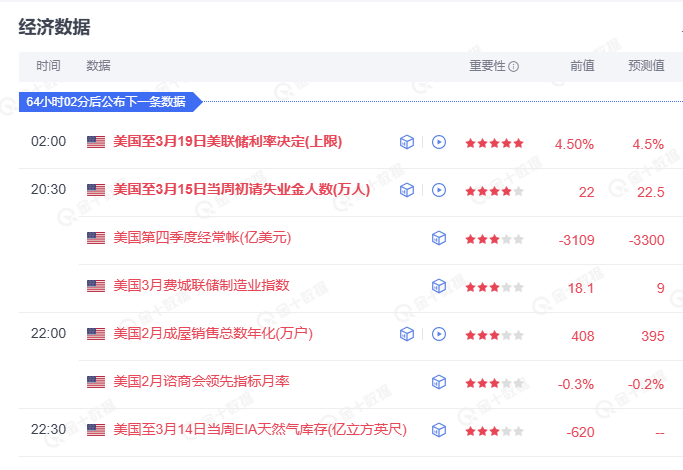
Task: Play video for initial jobless claims data
Action: [438, 190]
